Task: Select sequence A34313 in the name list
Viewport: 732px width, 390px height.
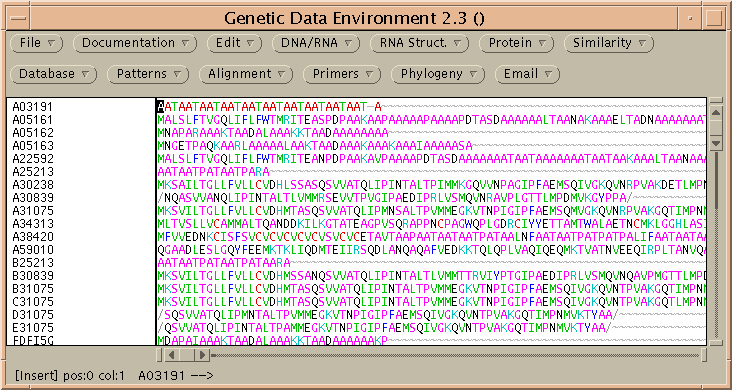Action: point(33,224)
